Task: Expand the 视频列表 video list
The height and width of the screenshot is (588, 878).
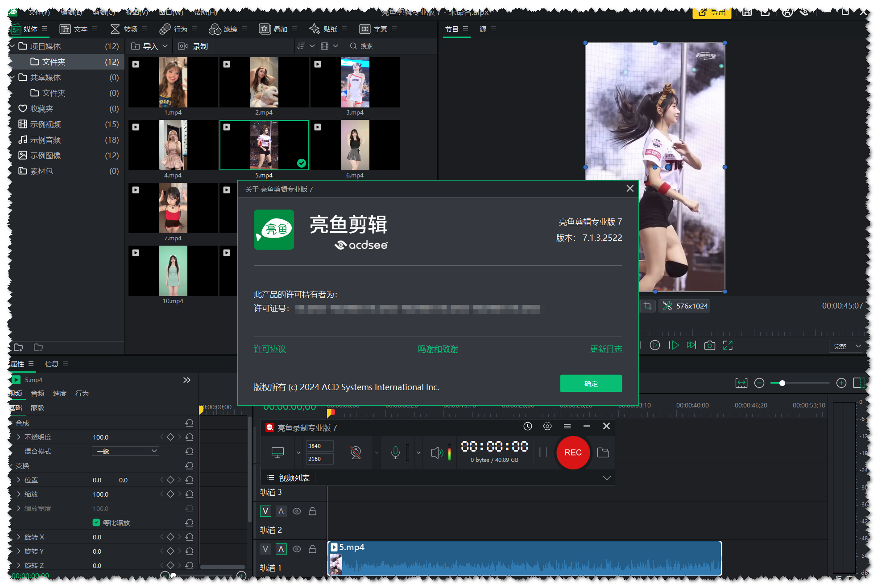Action: pyautogui.click(x=606, y=478)
